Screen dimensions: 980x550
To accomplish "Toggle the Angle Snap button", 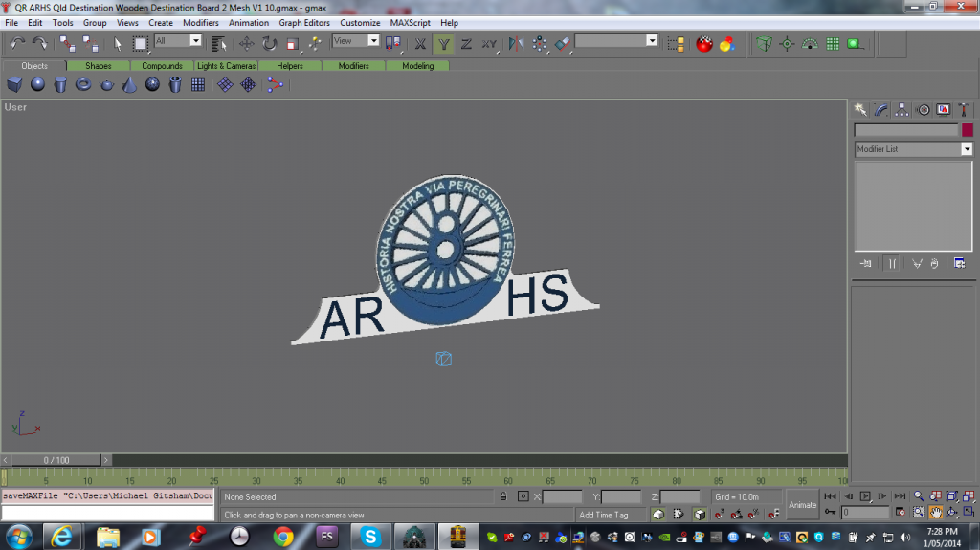I will pos(737,515).
